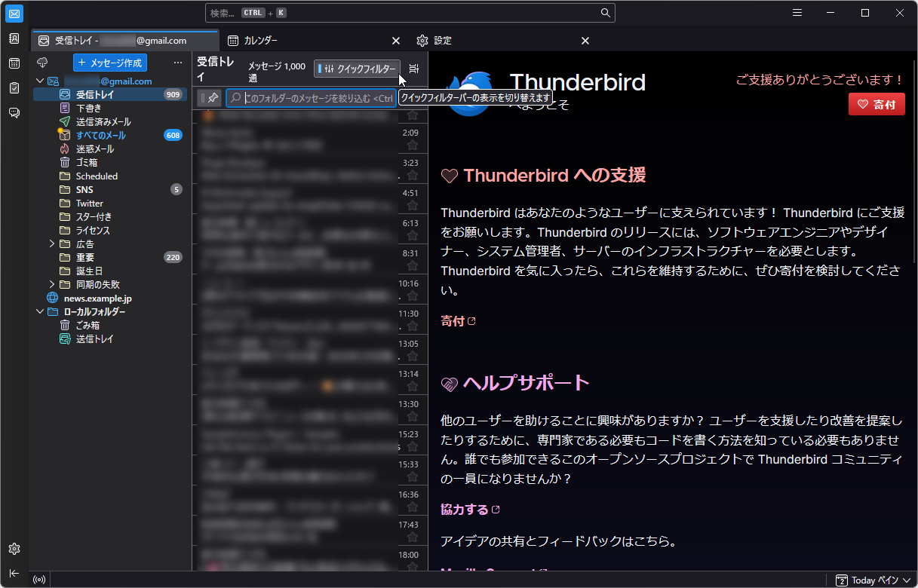Open the application hamburger menu

click(x=797, y=13)
